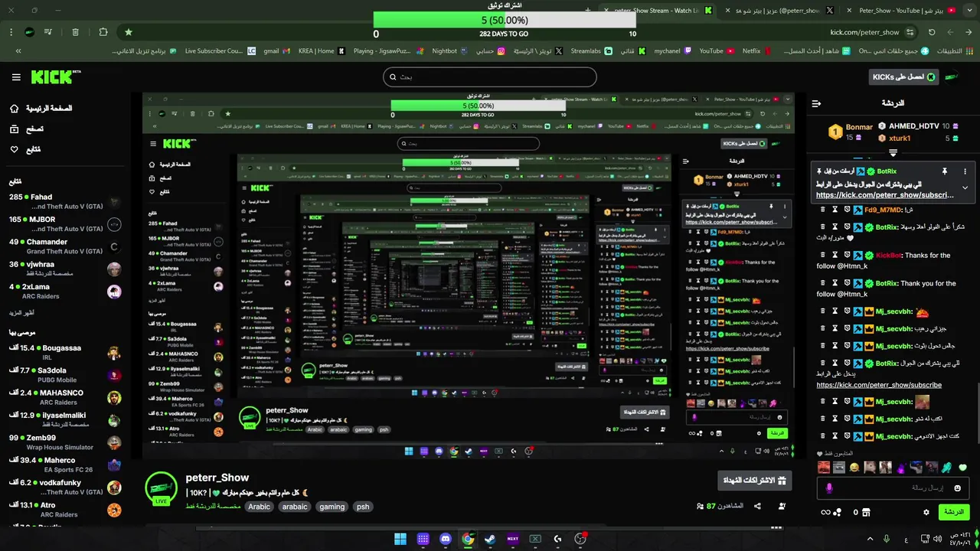Open the Streamlabs bookmark
Viewport: 980px width, 551px height.
(591, 51)
